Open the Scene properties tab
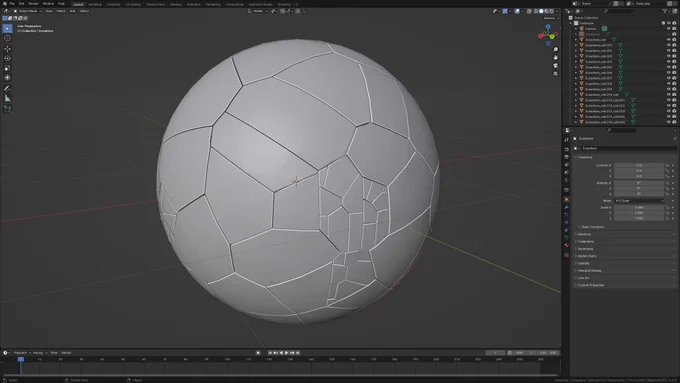The width and height of the screenshot is (680, 383). pyautogui.click(x=566, y=172)
